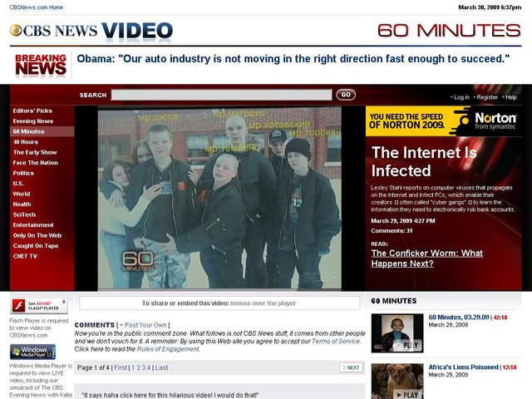Play the Africa's Lions Poisoned thumbnail

[x=397, y=381]
